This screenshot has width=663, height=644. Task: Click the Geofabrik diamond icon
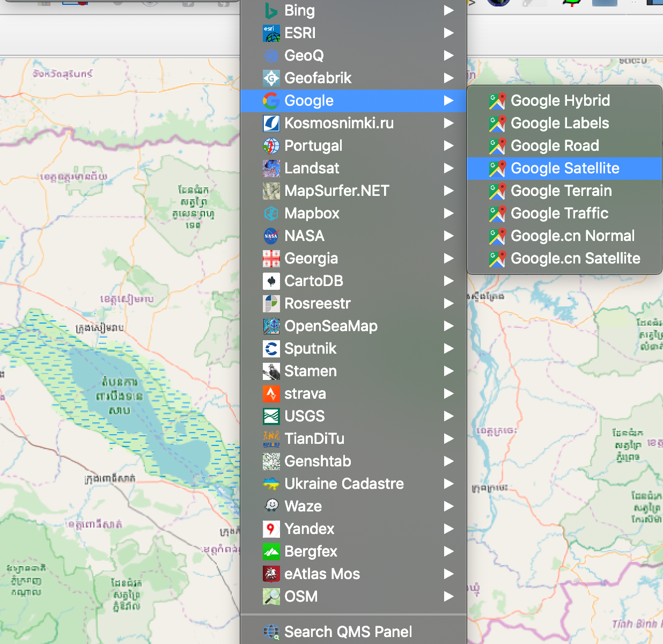(271, 78)
